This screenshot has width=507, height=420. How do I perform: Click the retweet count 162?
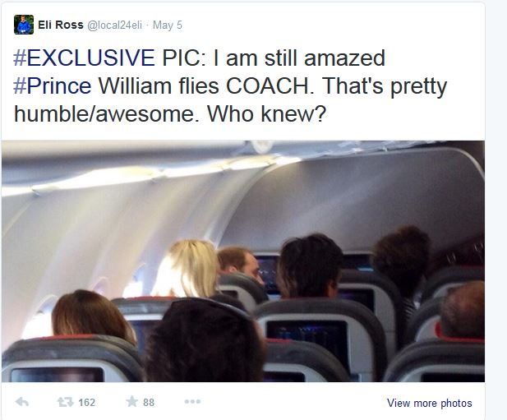pos(86,403)
